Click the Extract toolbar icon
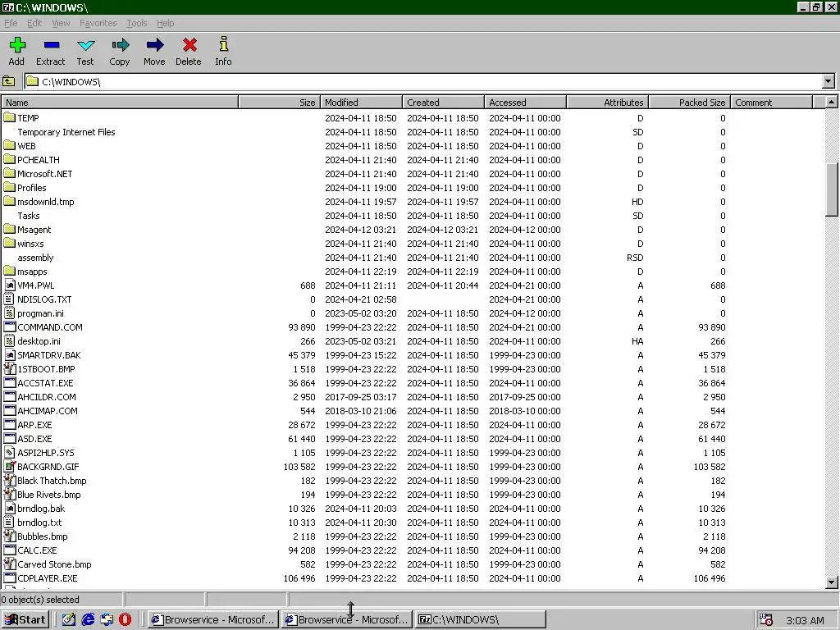Viewport: 840px width, 630px height. coord(52,45)
